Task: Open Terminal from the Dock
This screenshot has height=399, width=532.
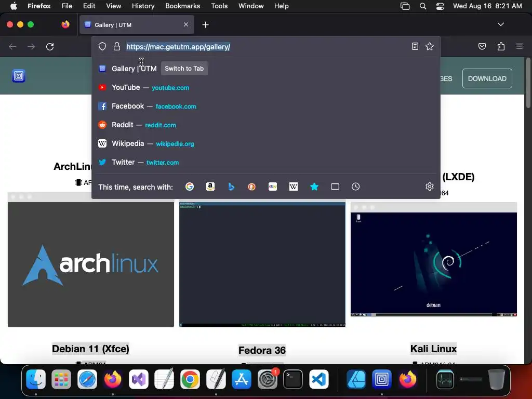Action: coord(293,379)
